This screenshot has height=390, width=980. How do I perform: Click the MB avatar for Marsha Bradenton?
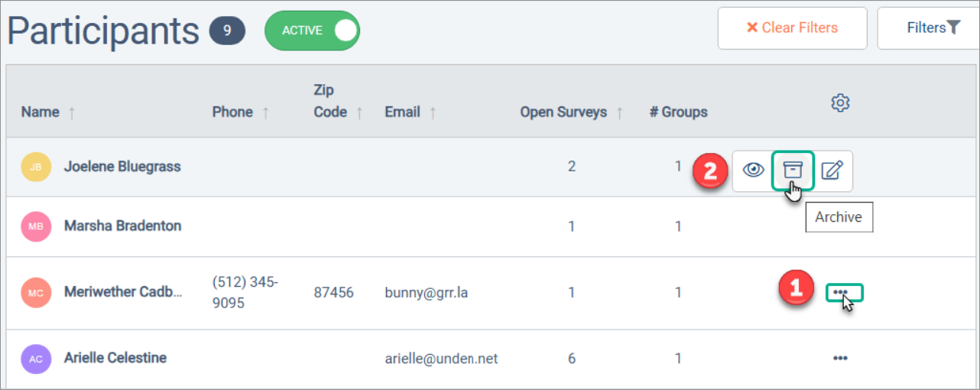pos(36,226)
